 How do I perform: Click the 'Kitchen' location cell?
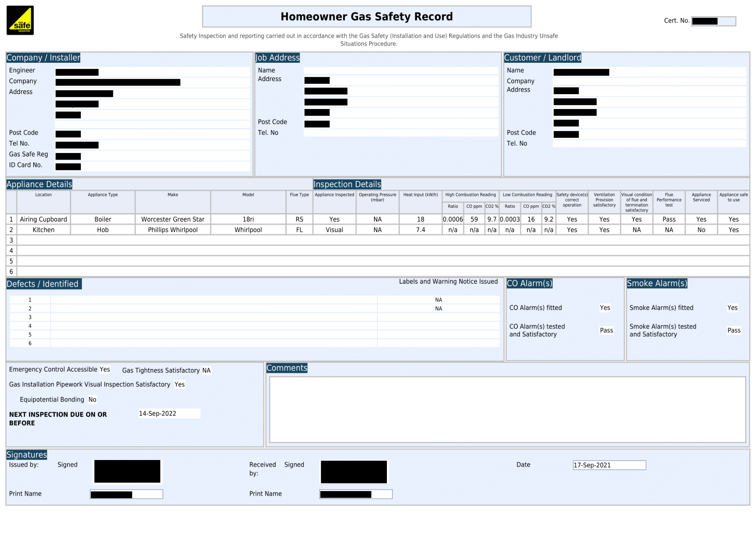pos(44,230)
